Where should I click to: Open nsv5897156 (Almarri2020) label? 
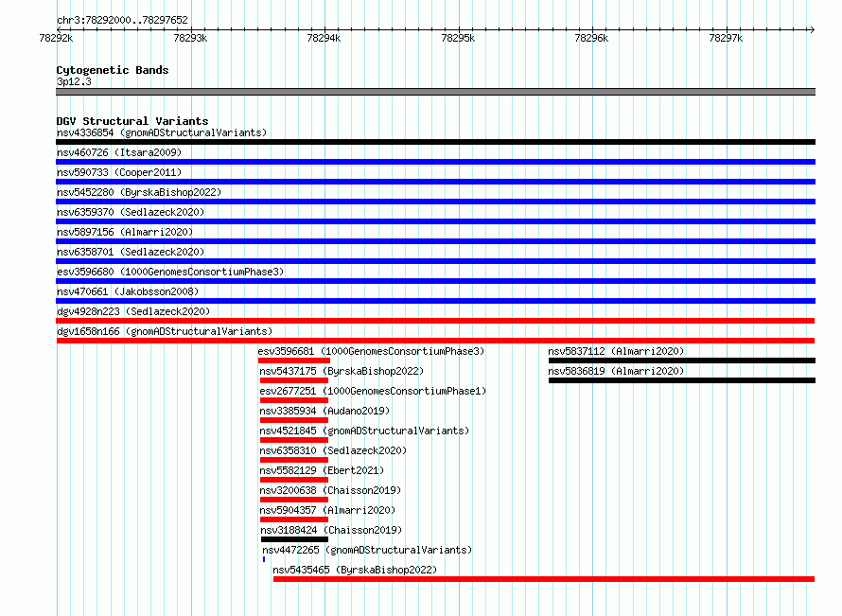click(125, 232)
